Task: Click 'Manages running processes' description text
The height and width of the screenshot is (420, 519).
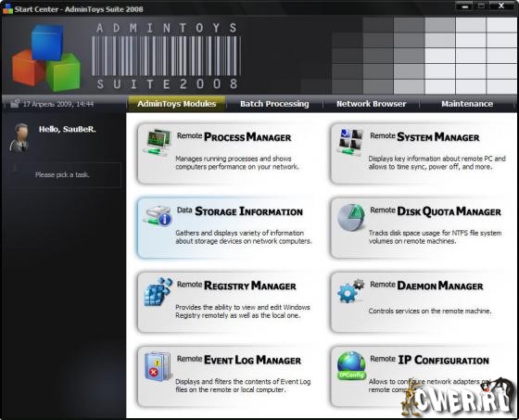Action: pyautogui.click(x=237, y=162)
